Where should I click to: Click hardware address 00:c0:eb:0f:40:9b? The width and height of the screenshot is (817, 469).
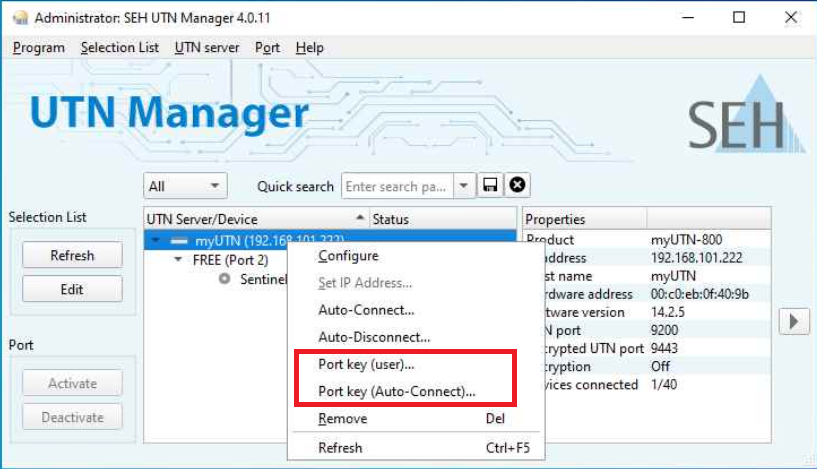click(699, 294)
